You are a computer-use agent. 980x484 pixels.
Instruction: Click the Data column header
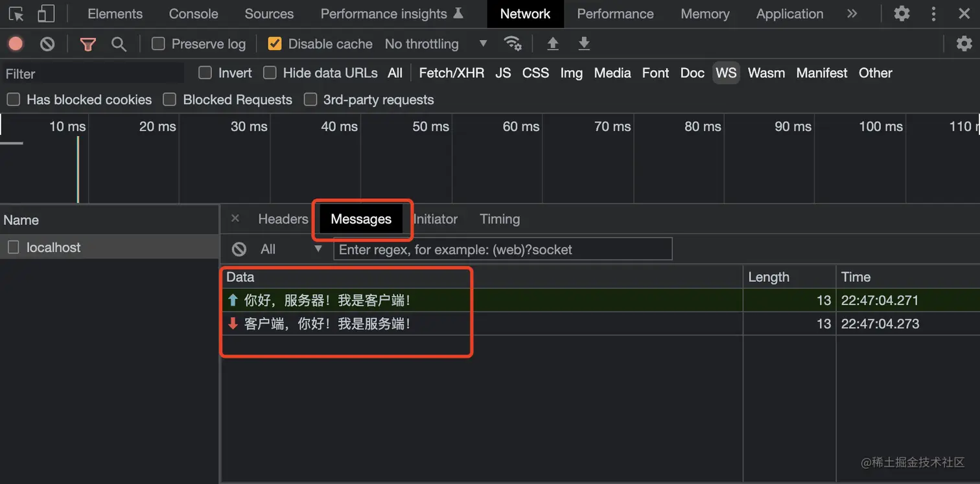tap(482, 277)
